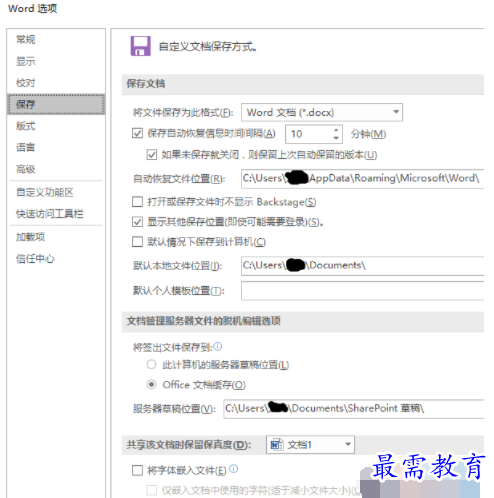This screenshot has width=494, height=498.
Task: Click the 默认本地文件位置 path field
Action: [362, 266]
